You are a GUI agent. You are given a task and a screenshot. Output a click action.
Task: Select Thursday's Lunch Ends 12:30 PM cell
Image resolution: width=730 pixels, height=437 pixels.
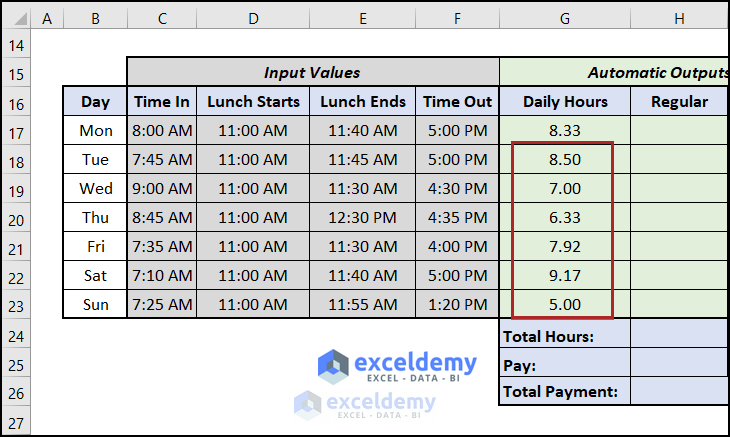(363, 217)
